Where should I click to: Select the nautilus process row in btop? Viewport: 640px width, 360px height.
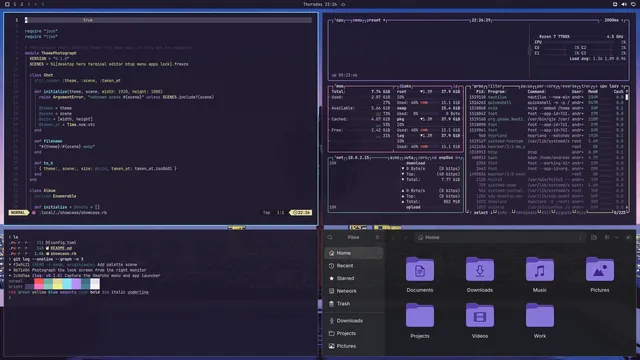coord(546,97)
